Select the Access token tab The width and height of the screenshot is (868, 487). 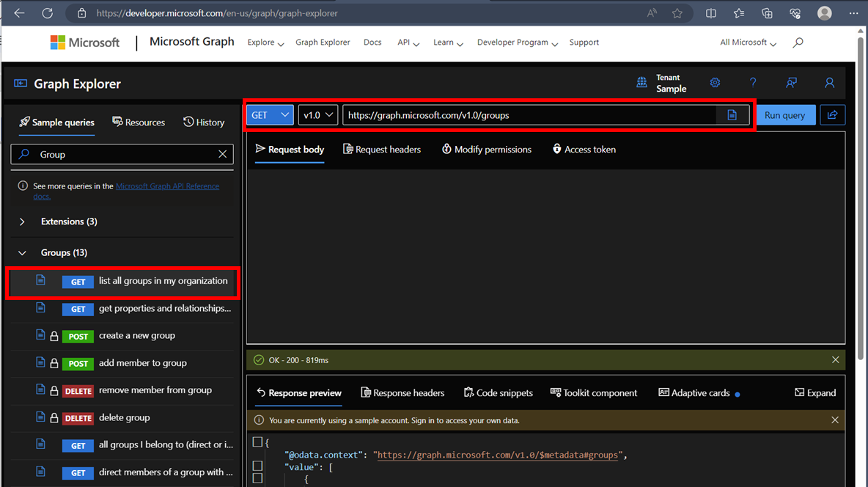click(584, 150)
